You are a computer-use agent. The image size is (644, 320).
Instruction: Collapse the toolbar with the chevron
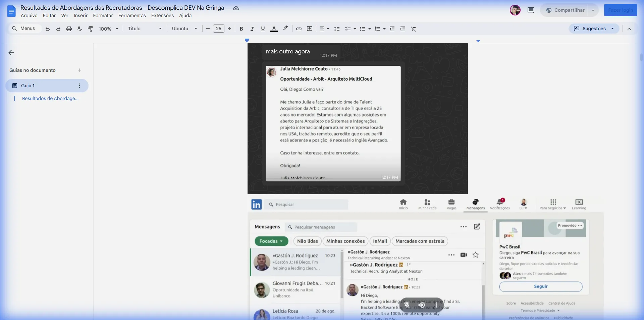point(629,29)
